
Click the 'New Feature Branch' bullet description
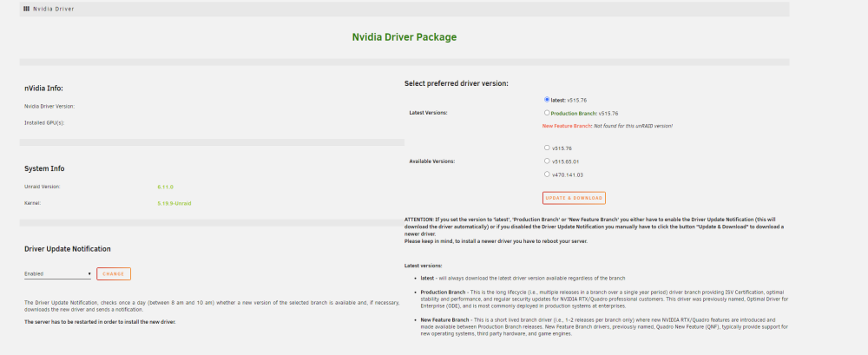[604, 327]
